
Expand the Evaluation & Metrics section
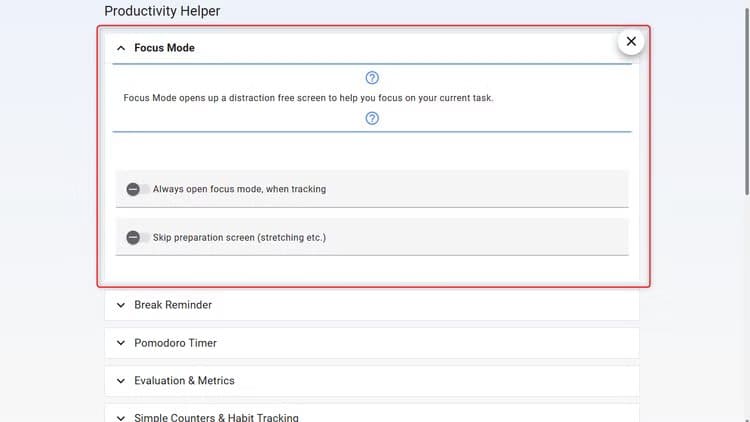[372, 381]
